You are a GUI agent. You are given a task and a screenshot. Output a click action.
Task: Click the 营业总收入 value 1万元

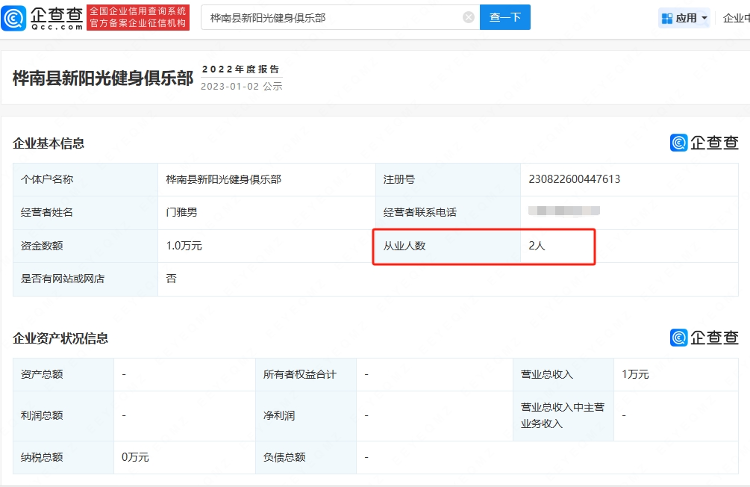point(635,374)
